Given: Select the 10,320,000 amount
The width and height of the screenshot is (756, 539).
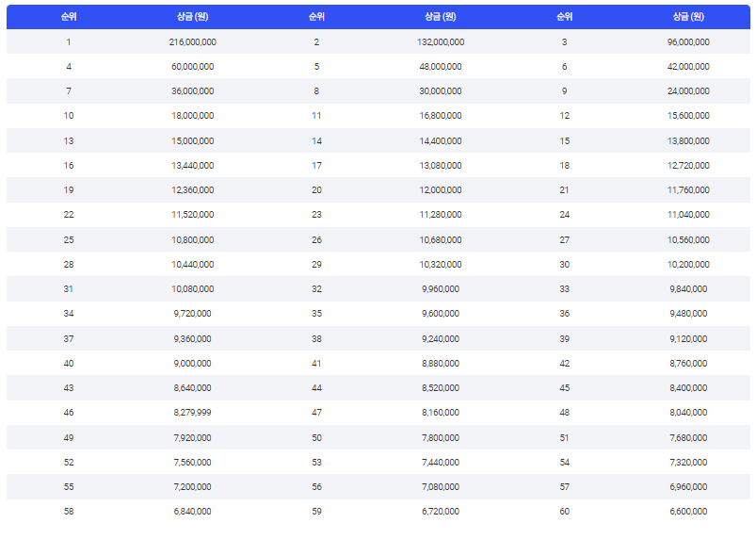Looking at the screenshot, I should click(441, 265).
